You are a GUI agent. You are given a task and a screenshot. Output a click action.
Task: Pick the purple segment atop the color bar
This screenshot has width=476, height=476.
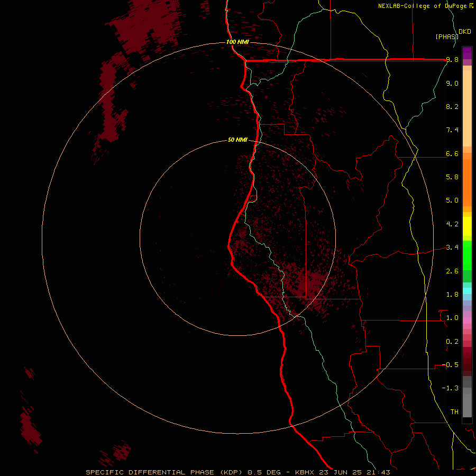point(467,53)
